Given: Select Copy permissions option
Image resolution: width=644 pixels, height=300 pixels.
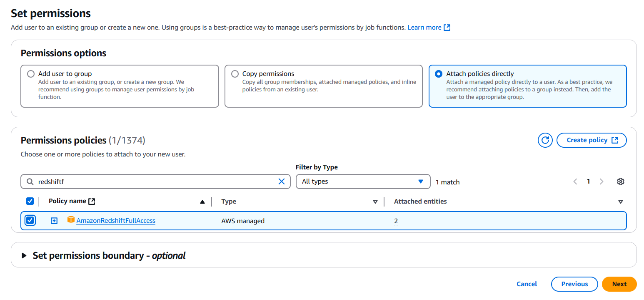Looking at the screenshot, I should click(x=235, y=74).
